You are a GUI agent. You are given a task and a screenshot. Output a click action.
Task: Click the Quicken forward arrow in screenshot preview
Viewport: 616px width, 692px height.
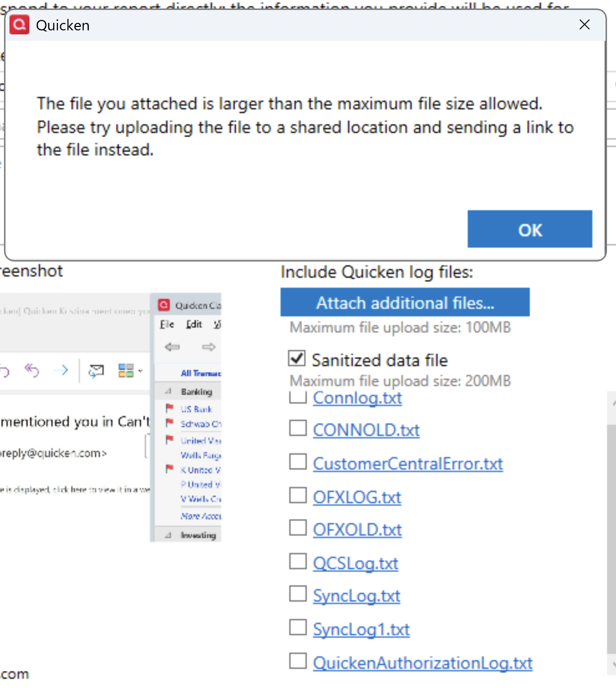(209, 347)
